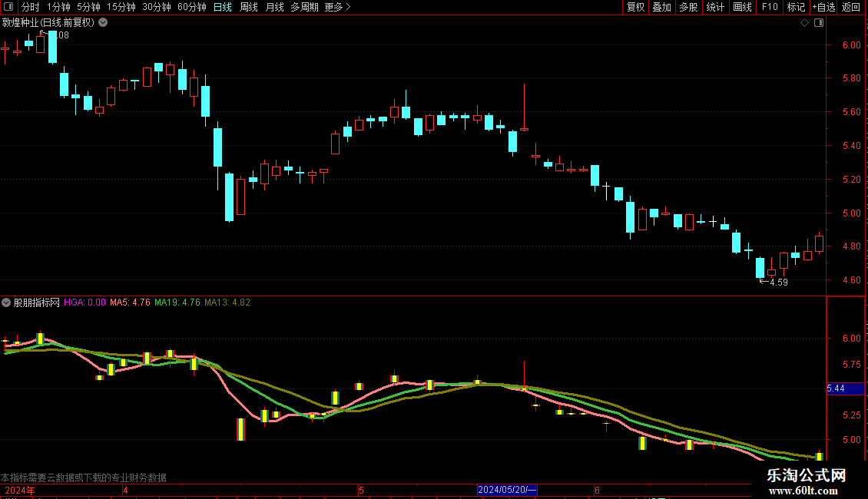868x499 pixels.
Task: Open the 多股 multi-stock view
Action: [689, 7]
